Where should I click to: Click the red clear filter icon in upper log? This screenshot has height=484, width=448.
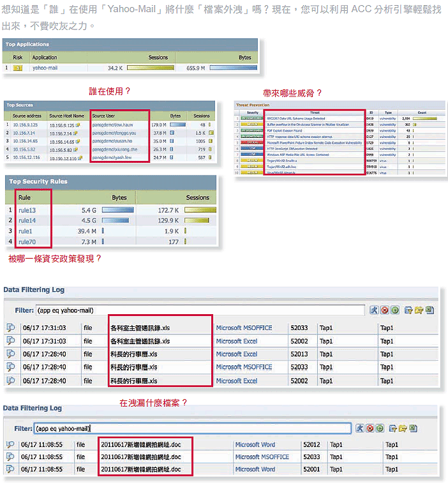click(385, 310)
